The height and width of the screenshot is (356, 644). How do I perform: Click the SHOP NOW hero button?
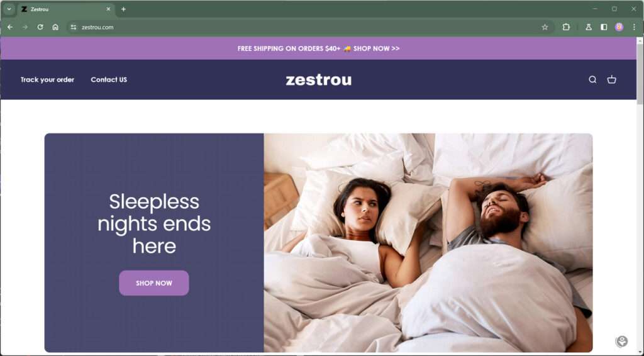click(154, 283)
